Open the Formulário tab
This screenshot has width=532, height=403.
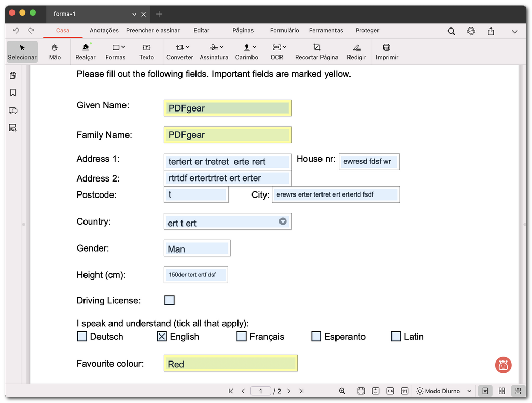[x=285, y=31]
